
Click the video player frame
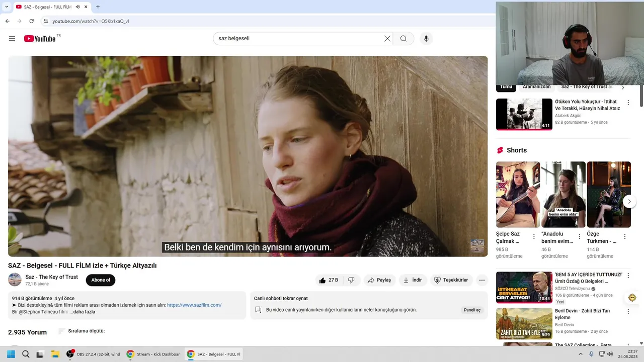[248, 156]
